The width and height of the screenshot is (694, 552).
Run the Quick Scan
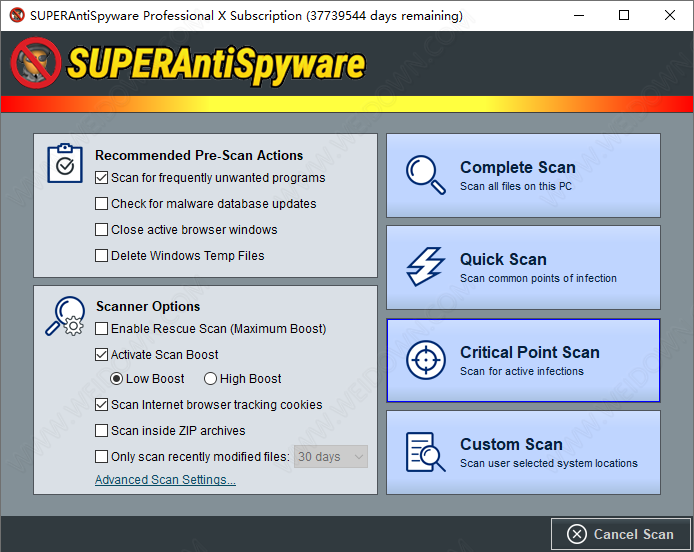tap(524, 267)
